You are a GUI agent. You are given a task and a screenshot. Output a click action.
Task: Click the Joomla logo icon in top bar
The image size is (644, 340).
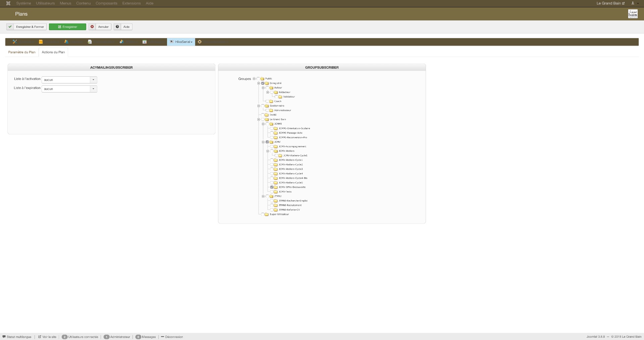8,3
